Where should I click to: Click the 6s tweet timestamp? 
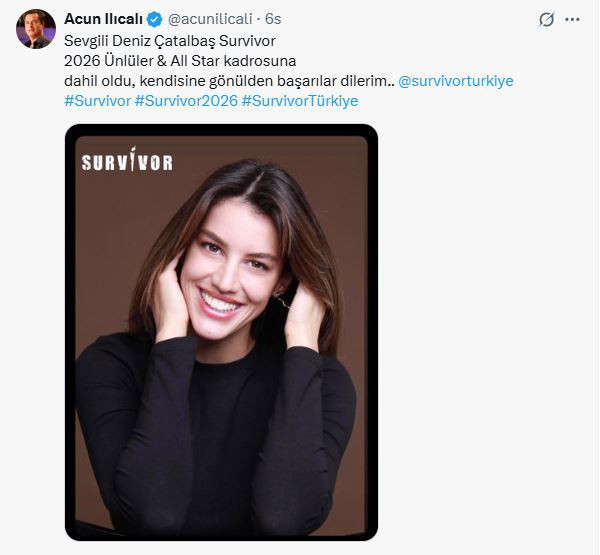click(x=273, y=19)
